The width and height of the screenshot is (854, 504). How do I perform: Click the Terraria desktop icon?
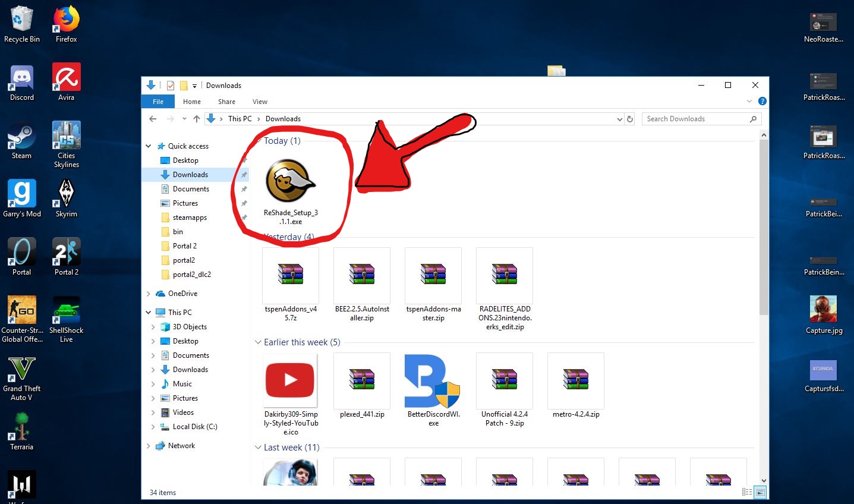point(22,432)
